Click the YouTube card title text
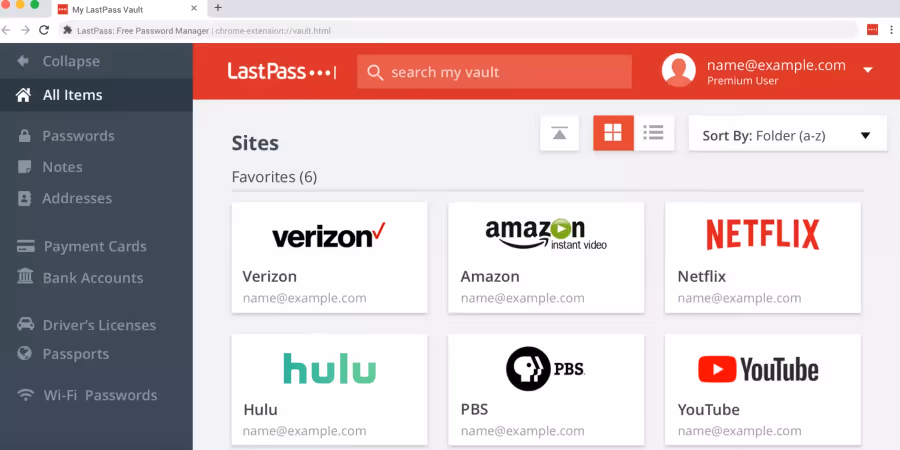The width and height of the screenshot is (900, 450). 708,410
